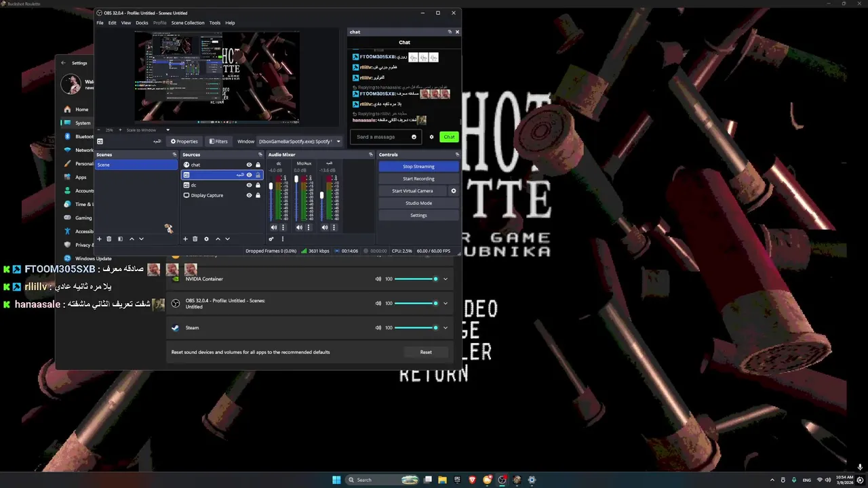Move scene down in Scenes panel
This screenshot has height=488, width=868.
point(141,239)
